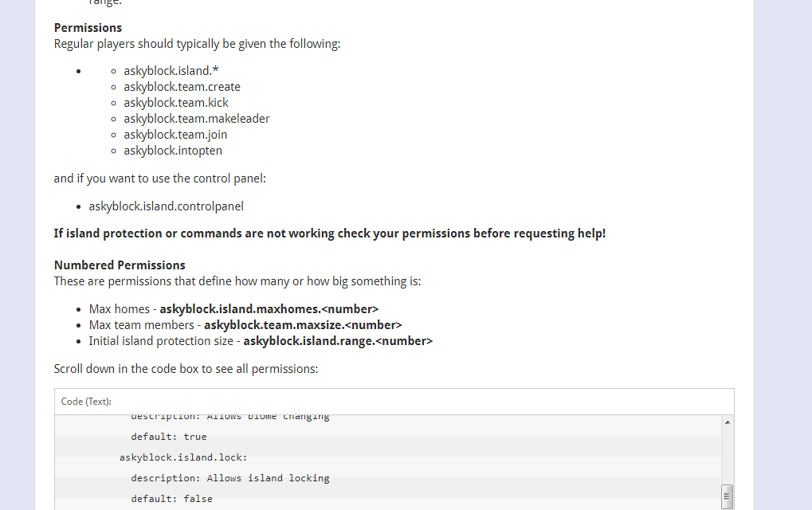Click the 'default: false' code line

[171, 499]
